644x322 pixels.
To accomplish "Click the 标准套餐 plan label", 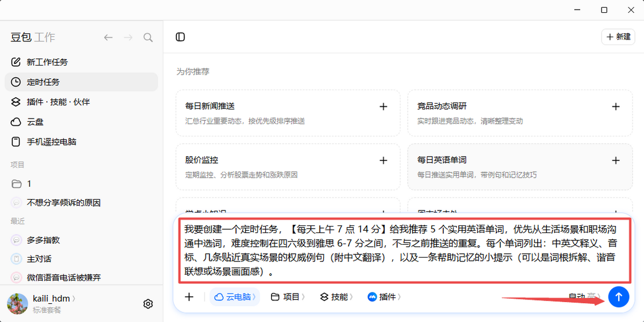I will click(x=47, y=310).
